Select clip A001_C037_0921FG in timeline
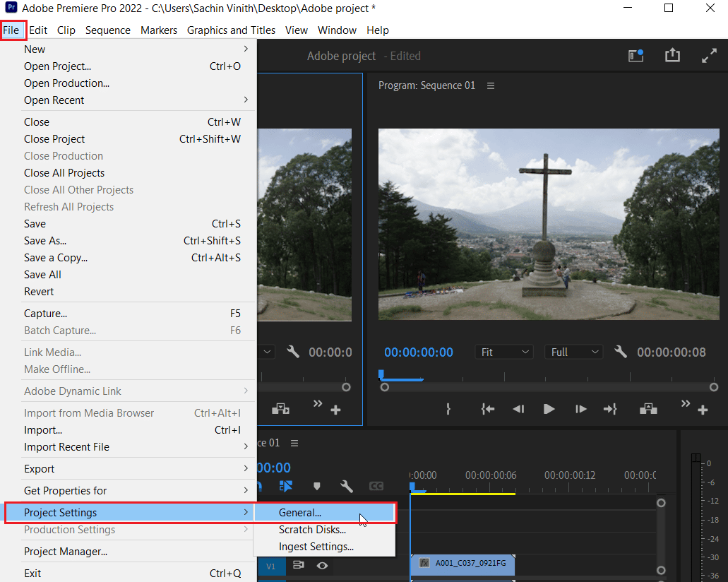728x582 pixels. pyautogui.click(x=463, y=564)
